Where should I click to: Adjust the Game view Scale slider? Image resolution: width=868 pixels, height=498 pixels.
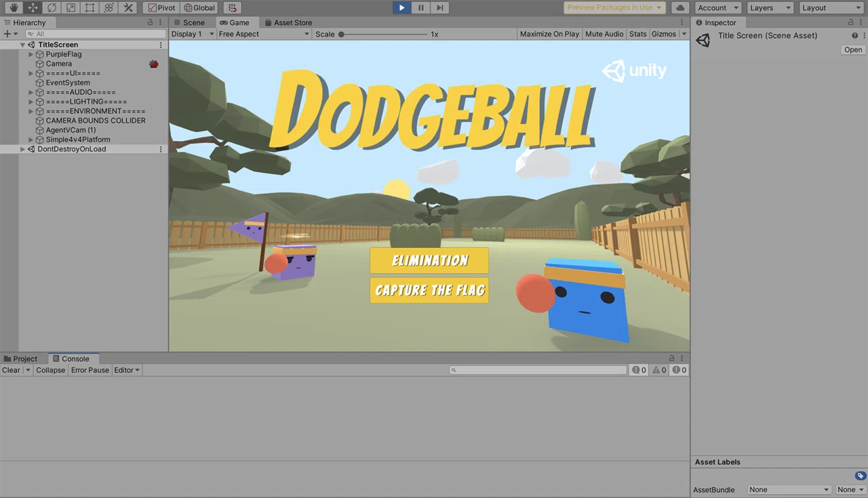384,34
